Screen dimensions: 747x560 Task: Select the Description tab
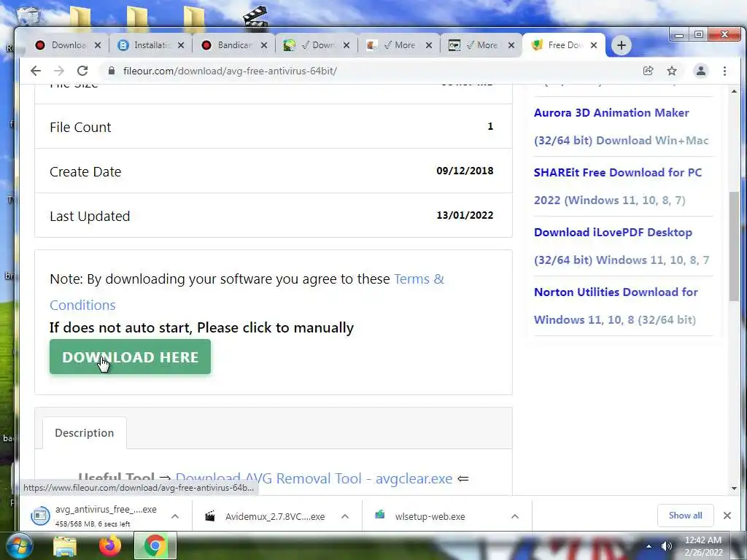coord(85,433)
